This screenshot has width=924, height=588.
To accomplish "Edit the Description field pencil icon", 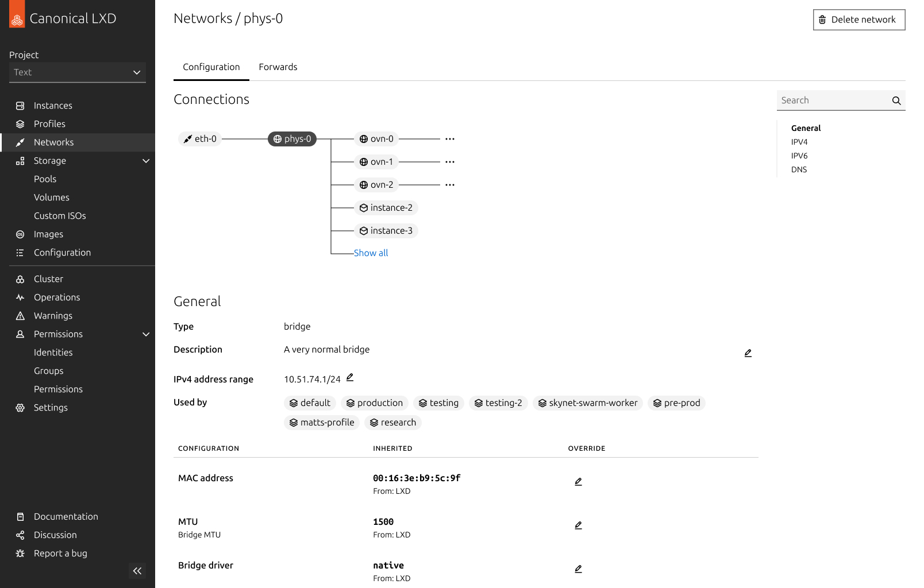I will [x=748, y=353].
